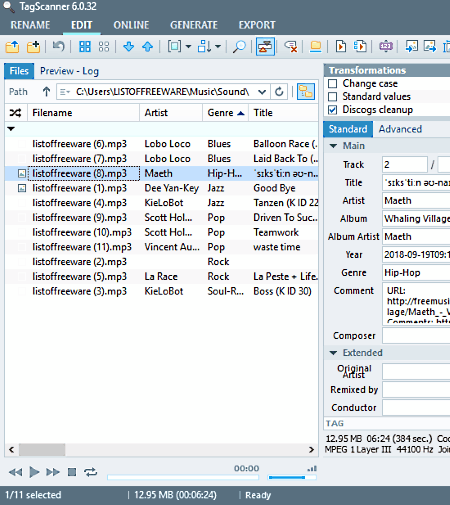Image resolution: width=450 pixels, height=505 pixels.
Task: Refresh the folder with the reload icon
Action: pyautogui.click(x=279, y=91)
